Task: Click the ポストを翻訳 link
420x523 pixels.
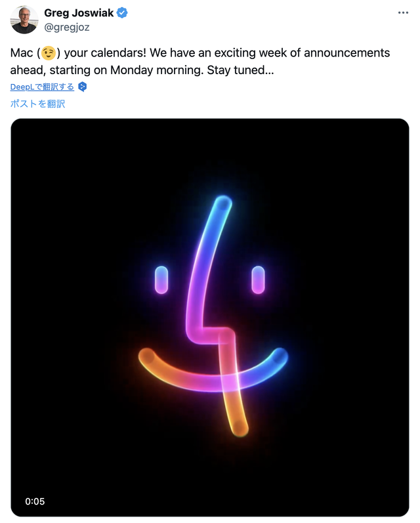Action: [37, 104]
